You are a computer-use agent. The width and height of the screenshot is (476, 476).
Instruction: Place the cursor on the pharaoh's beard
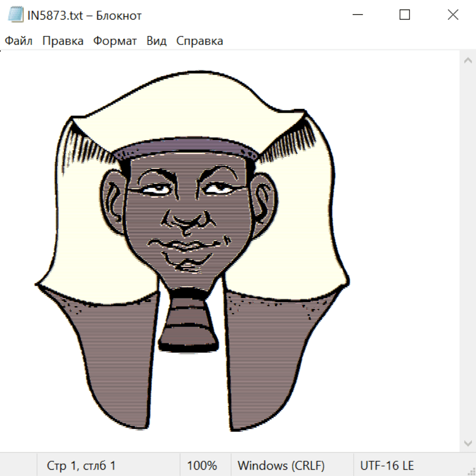coord(189,320)
